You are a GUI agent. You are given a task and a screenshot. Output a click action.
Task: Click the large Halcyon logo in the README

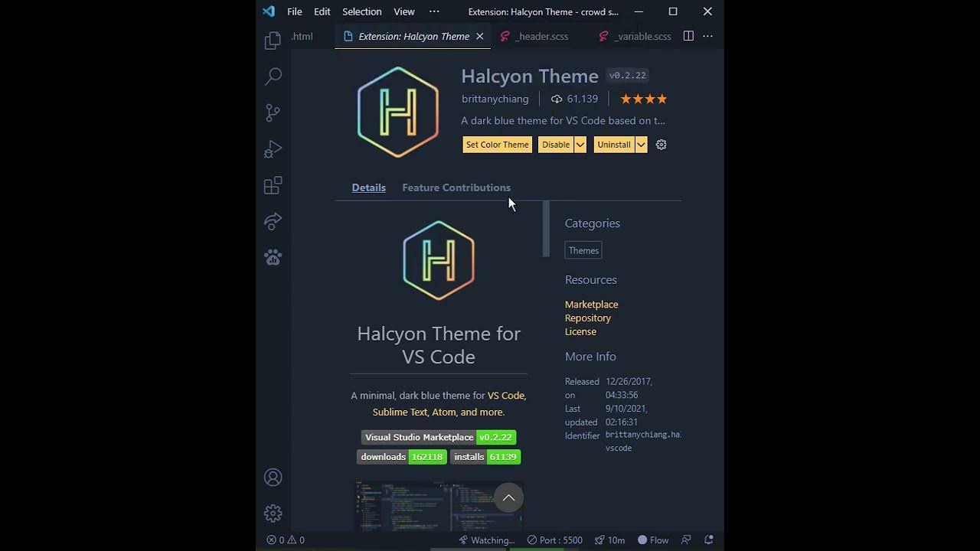point(439,260)
